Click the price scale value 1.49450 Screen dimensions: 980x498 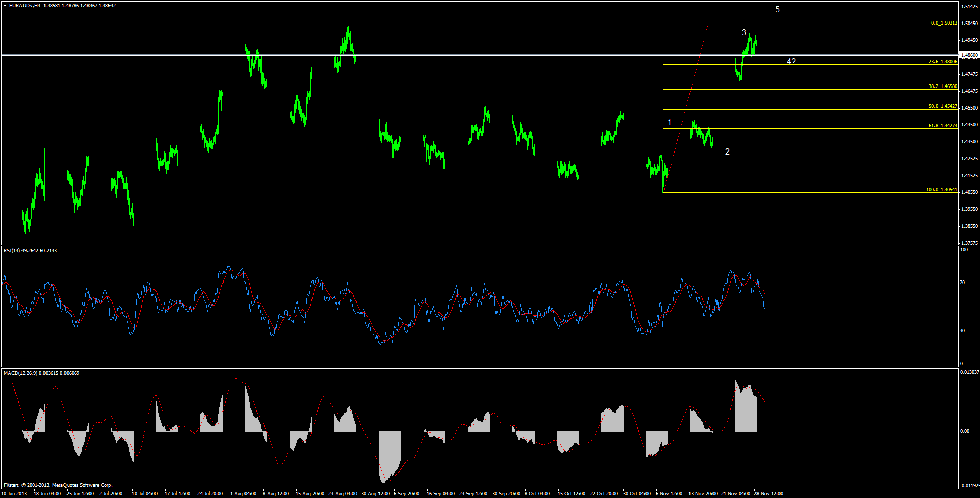pos(970,40)
